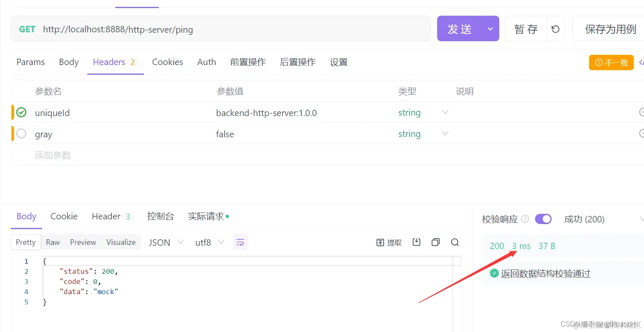Select the Headers tab
Viewport: 644px width, 332px height.
(x=115, y=62)
